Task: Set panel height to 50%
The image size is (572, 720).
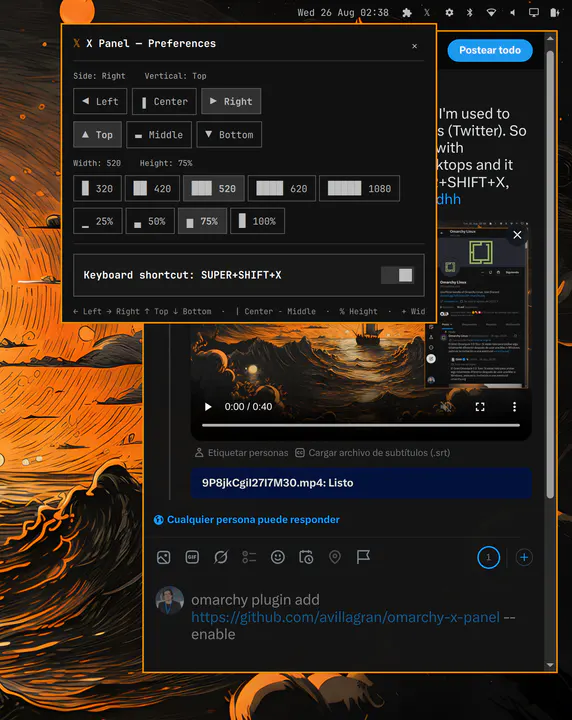Action: (150, 221)
